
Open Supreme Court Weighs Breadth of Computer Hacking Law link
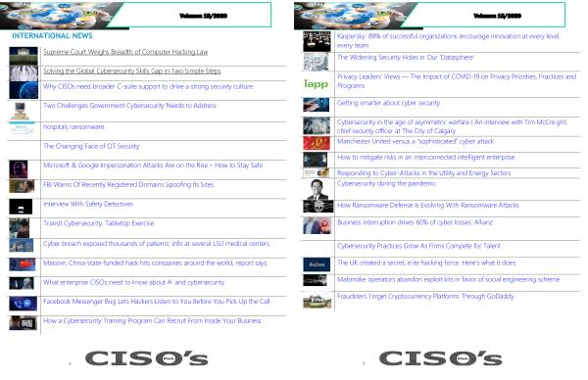(125, 52)
